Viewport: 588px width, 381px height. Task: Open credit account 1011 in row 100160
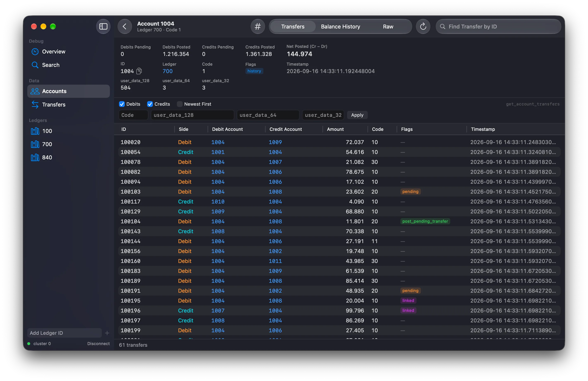275,261
